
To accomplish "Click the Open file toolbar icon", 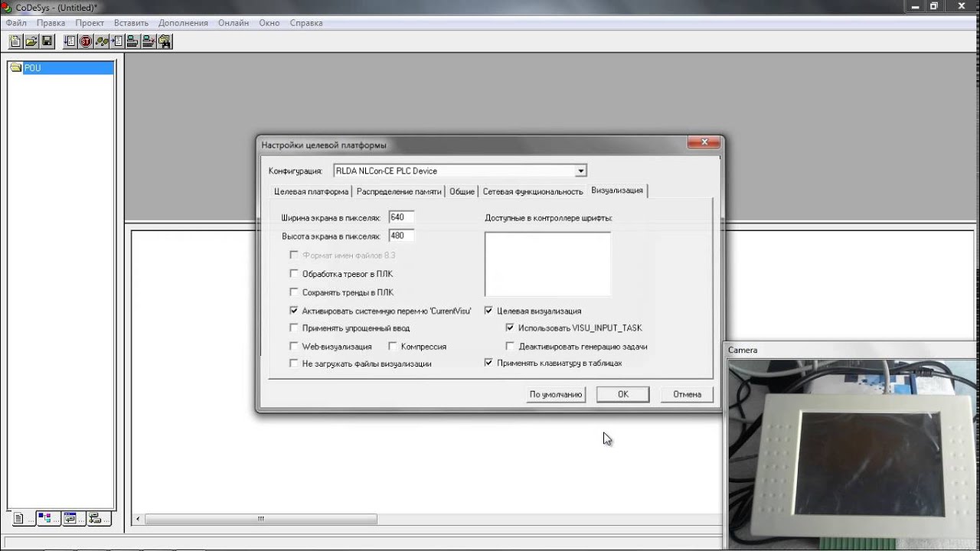I will tap(31, 41).
